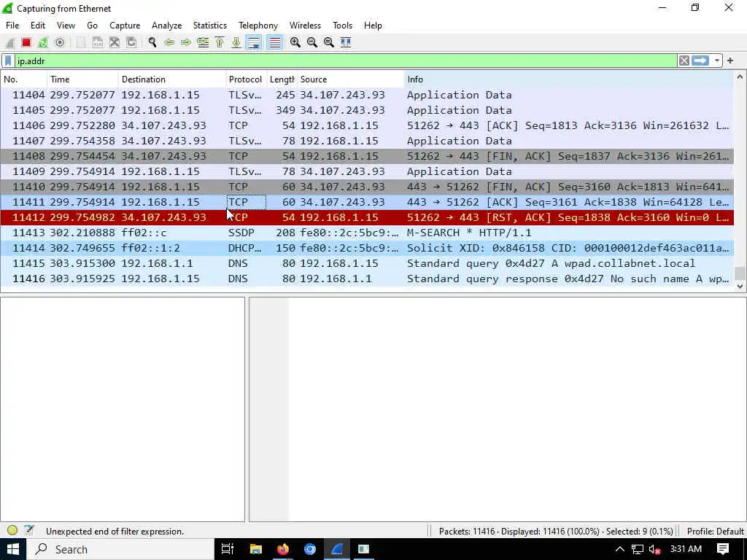Select packet 11415 DNS wpad query
The height and width of the screenshot is (560, 747).
pos(367,263)
